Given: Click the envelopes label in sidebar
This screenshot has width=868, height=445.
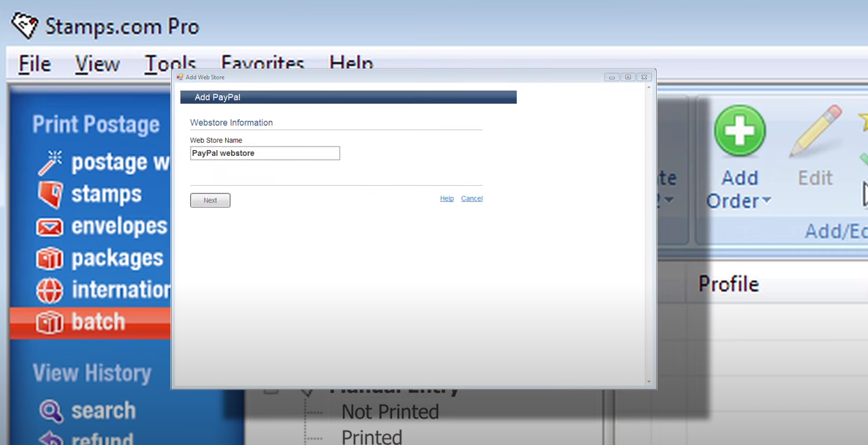Looking at the screenshot, I should pos(119,227).
